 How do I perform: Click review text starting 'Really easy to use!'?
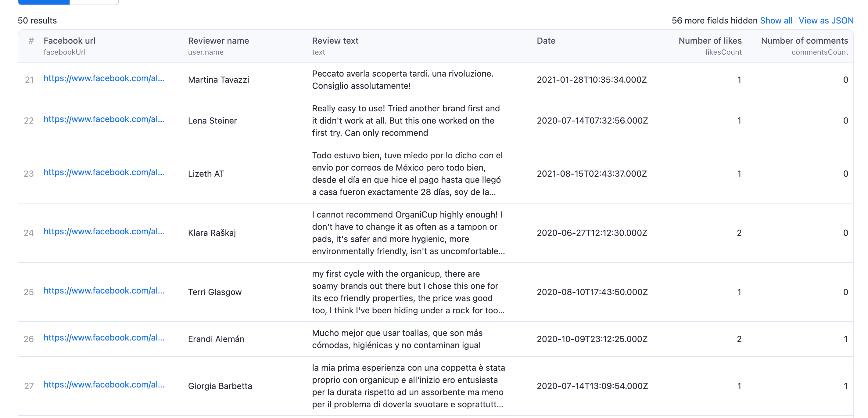(406, 121)
